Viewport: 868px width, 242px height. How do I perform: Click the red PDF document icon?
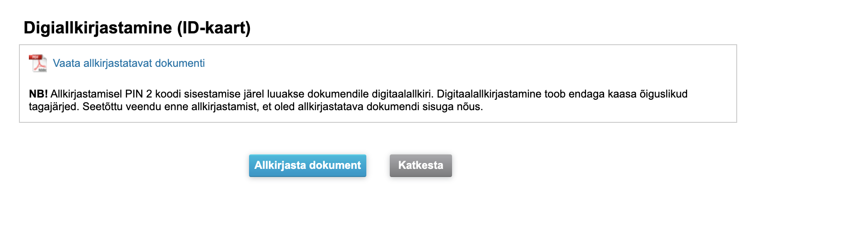click(x=38, y=63)
